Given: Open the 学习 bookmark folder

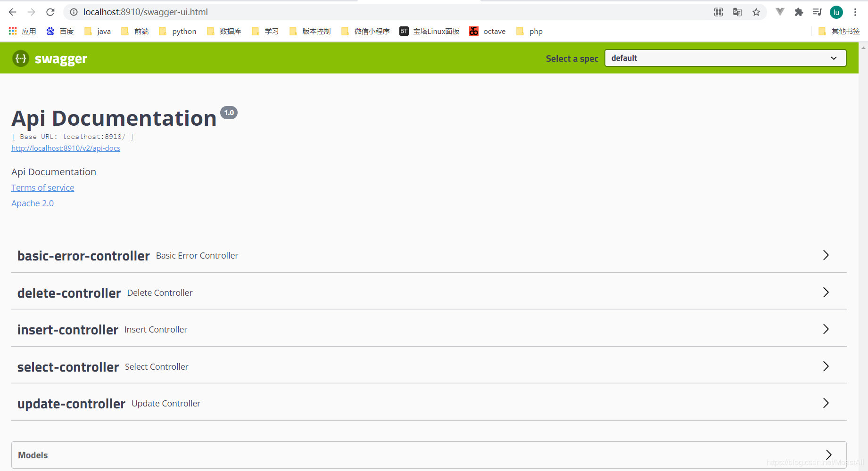Looking at the screenshot, I should [x=265, y=32].
